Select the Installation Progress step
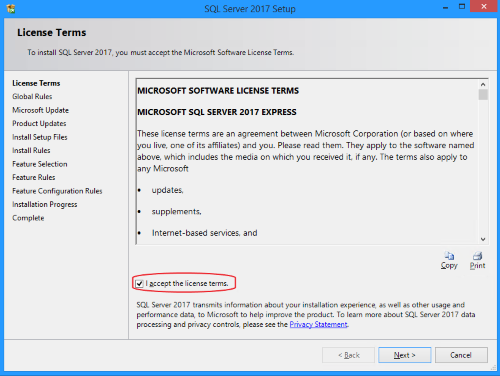 click(45, 204)
